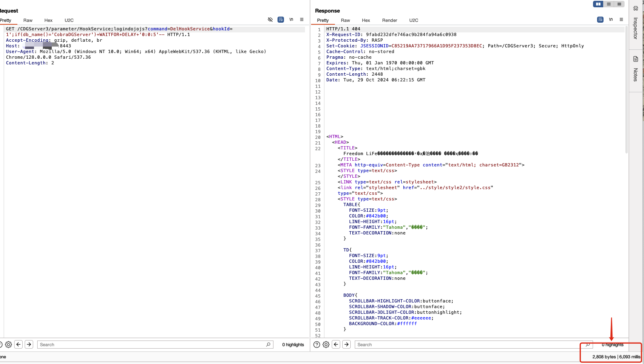Click the 'Host:' header line in Request

38,46
